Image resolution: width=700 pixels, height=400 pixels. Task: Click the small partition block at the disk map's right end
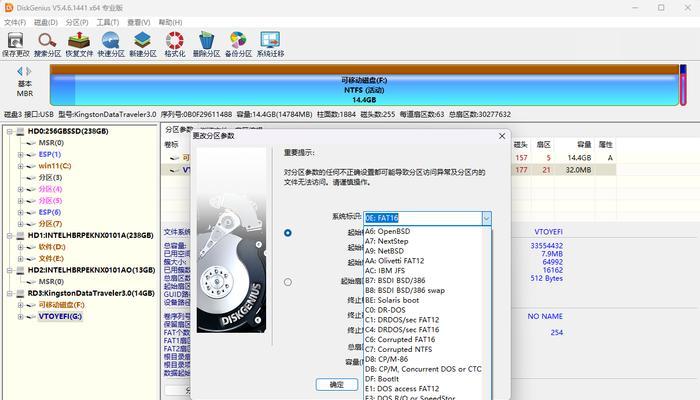point(683,85)
